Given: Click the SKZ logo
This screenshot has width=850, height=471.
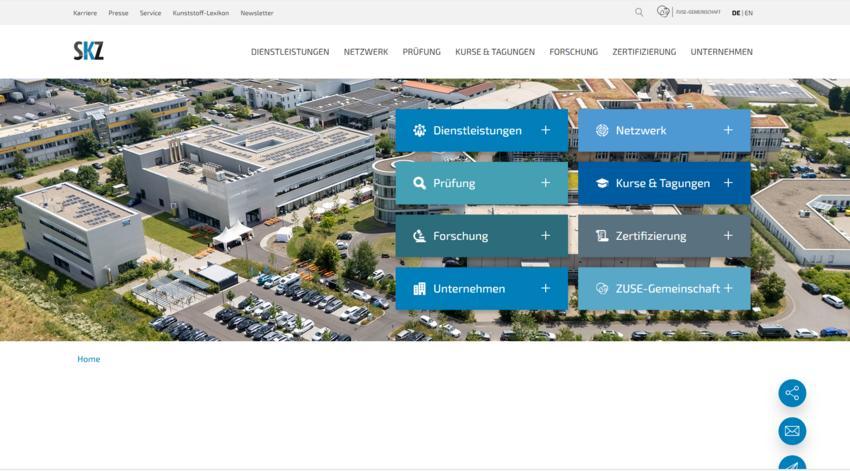Looking at the screenshot, I should (88, 50).
